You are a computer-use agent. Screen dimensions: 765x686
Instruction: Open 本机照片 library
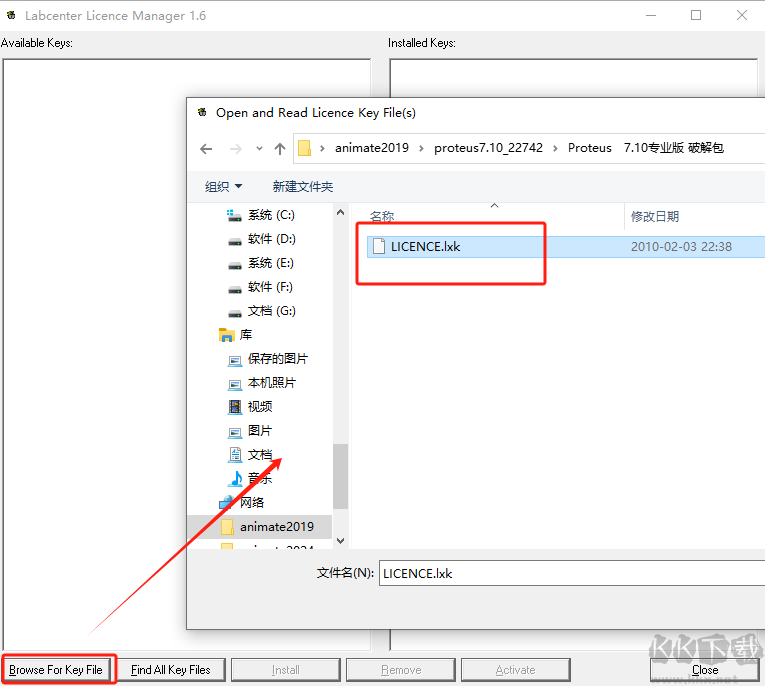[x=262, y=383]
